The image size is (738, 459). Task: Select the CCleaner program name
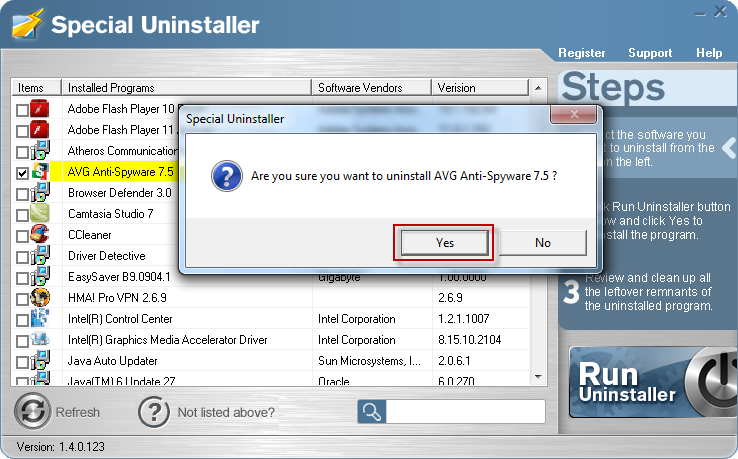[90, 234]
